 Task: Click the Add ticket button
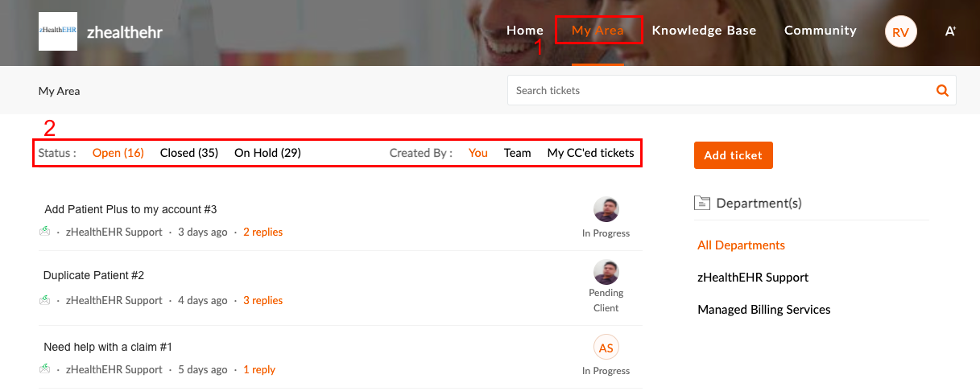click(x=734, y=155)
